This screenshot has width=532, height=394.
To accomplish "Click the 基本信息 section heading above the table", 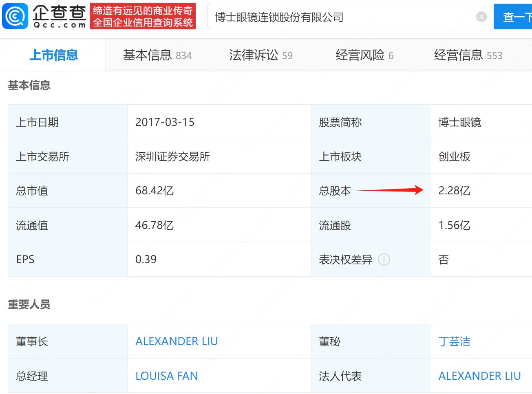I will click(x=29, y=85).
